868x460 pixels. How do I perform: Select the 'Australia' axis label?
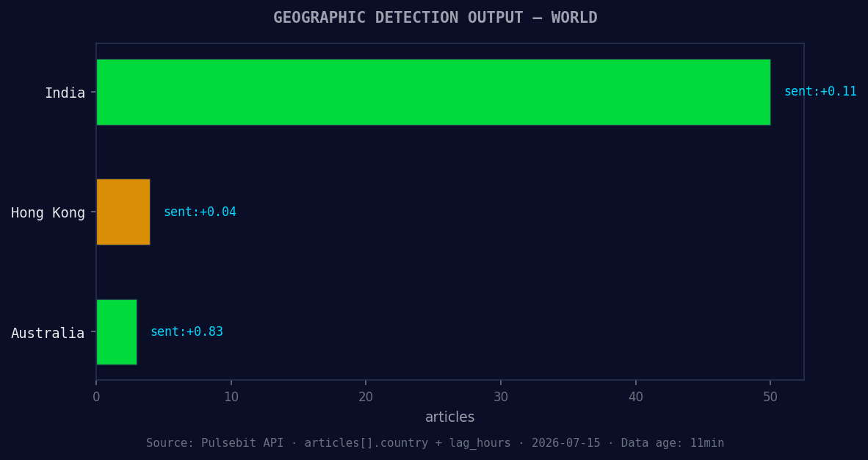48,333
